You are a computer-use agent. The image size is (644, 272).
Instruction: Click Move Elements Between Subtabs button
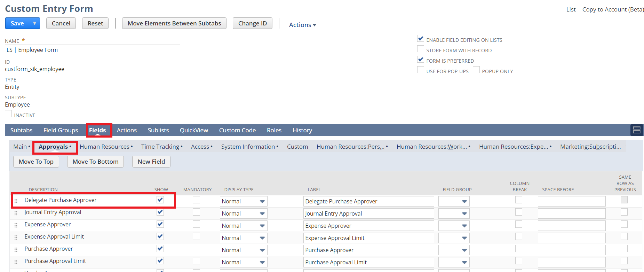click(174, 23)
